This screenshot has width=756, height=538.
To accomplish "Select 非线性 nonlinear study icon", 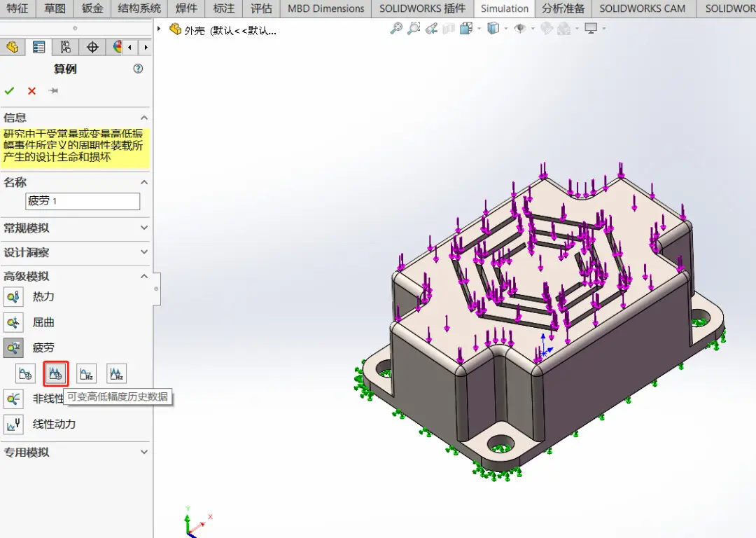I will 13,399.
